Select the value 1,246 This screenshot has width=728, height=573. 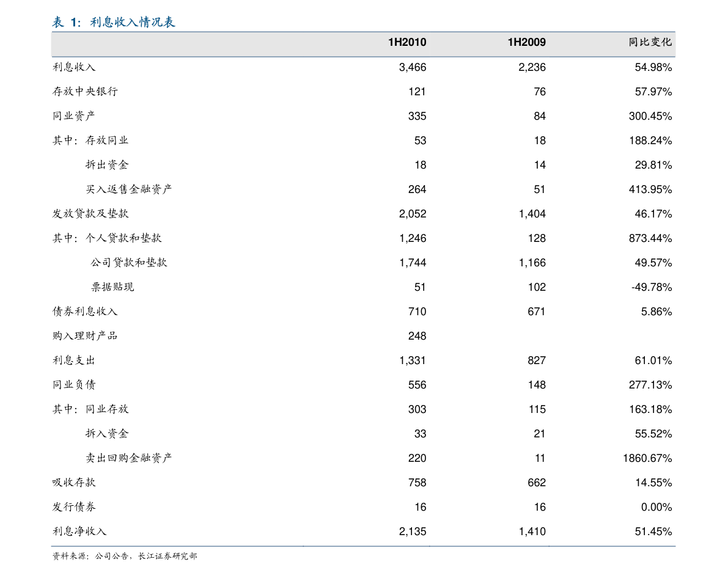412,238
